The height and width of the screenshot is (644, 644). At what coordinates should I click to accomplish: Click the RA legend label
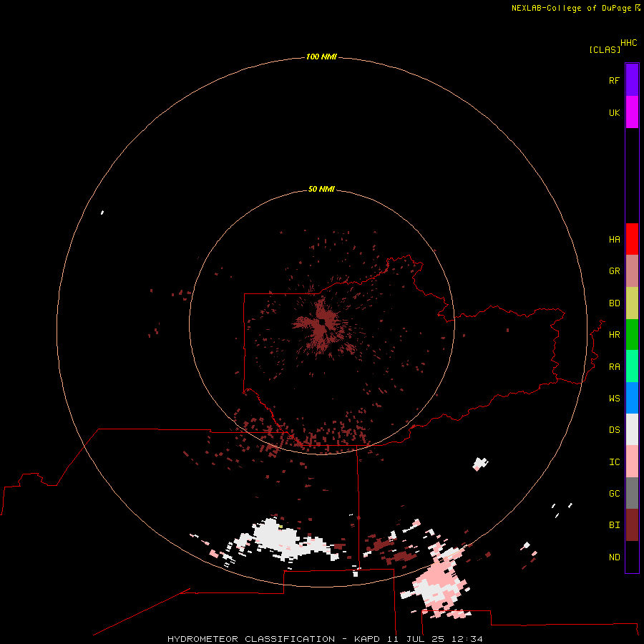click(x=615, y=367)
